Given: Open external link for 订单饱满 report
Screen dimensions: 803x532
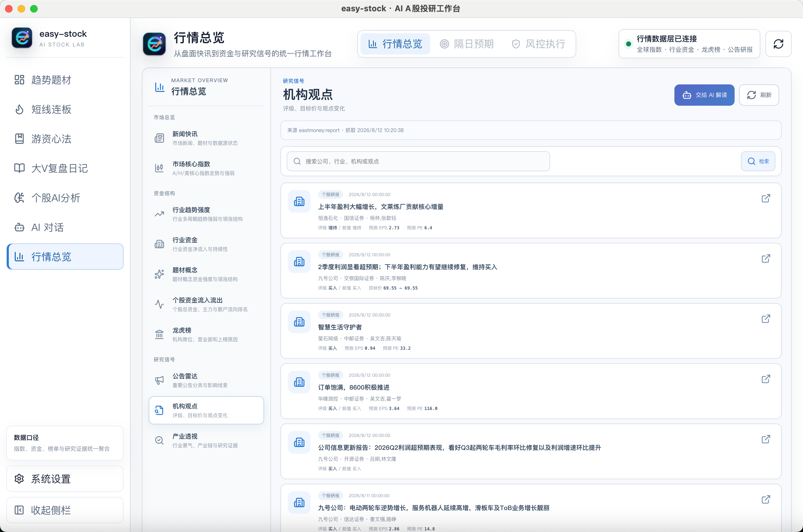Looking at the screenshot, I should (766, 379).
